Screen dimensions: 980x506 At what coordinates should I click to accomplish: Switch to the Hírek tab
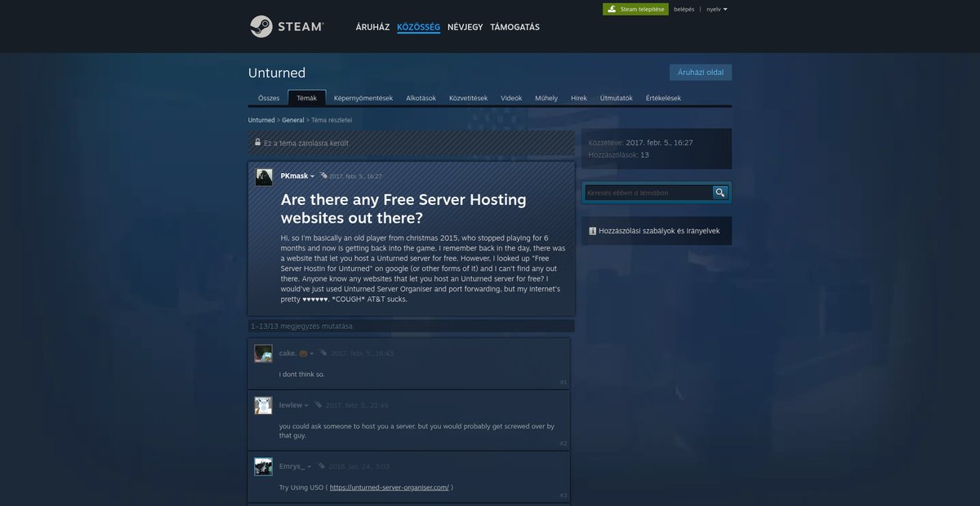[579, 98]
